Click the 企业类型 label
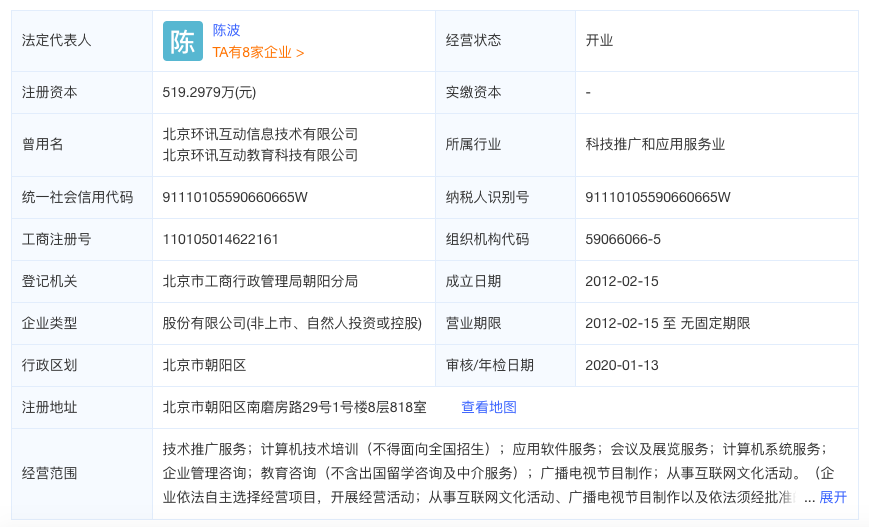This screenshot has height=527, width=869. pyautogui.click(x=49, y=323)
